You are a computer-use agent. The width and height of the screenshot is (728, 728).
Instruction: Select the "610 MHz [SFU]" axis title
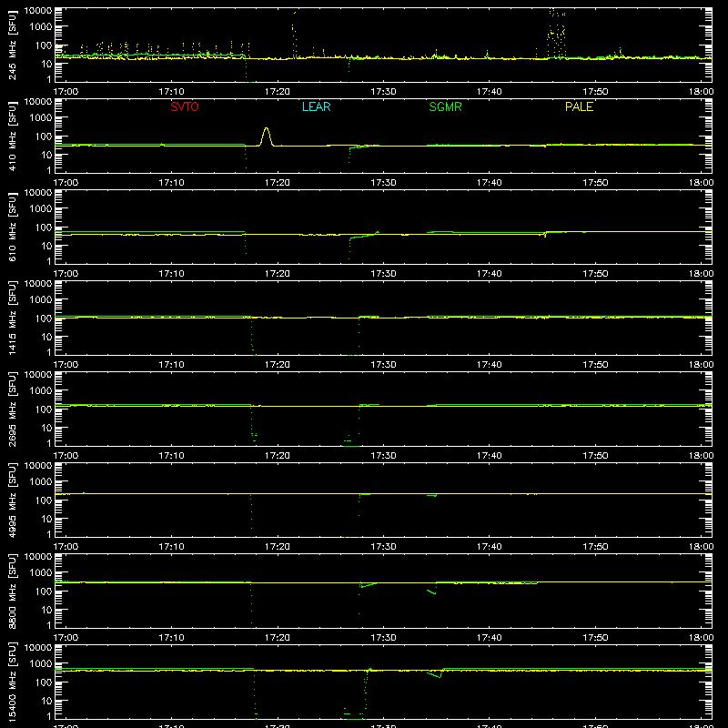point(13,227)
